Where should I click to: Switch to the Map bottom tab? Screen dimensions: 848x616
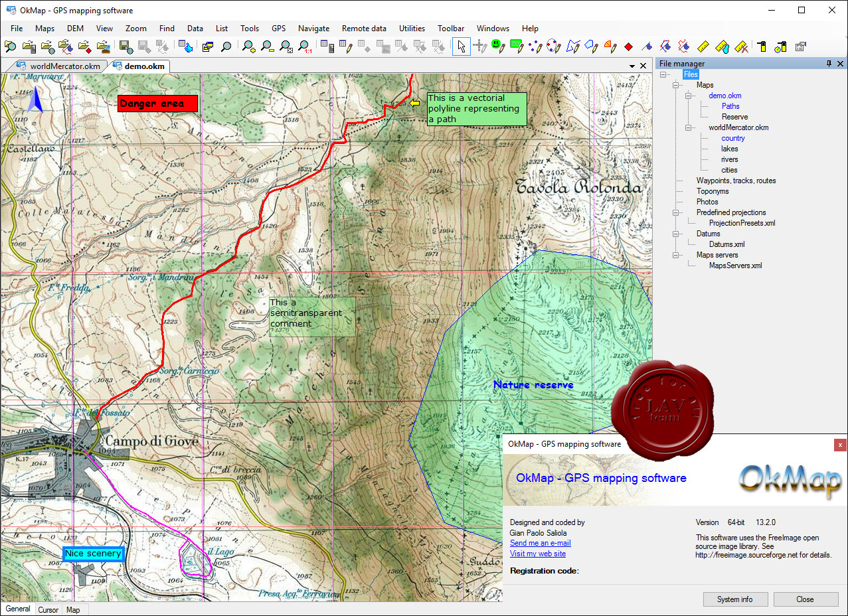[x=73, y=609]
